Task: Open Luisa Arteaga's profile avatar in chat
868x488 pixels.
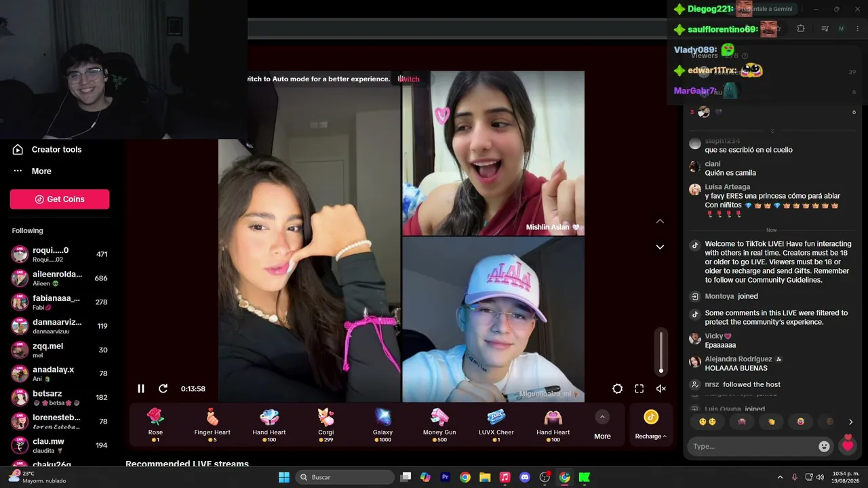Action: [x=694, y=190]
